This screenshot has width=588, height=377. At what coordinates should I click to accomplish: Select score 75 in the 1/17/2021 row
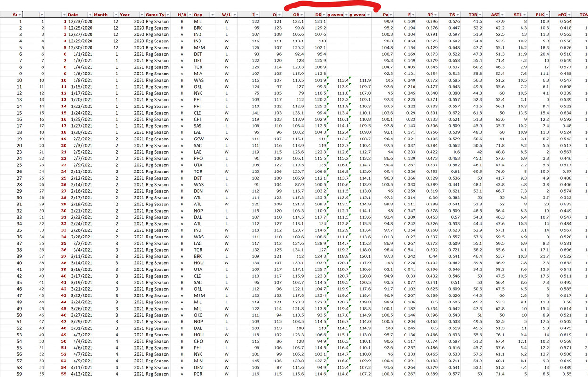point(250,93)
